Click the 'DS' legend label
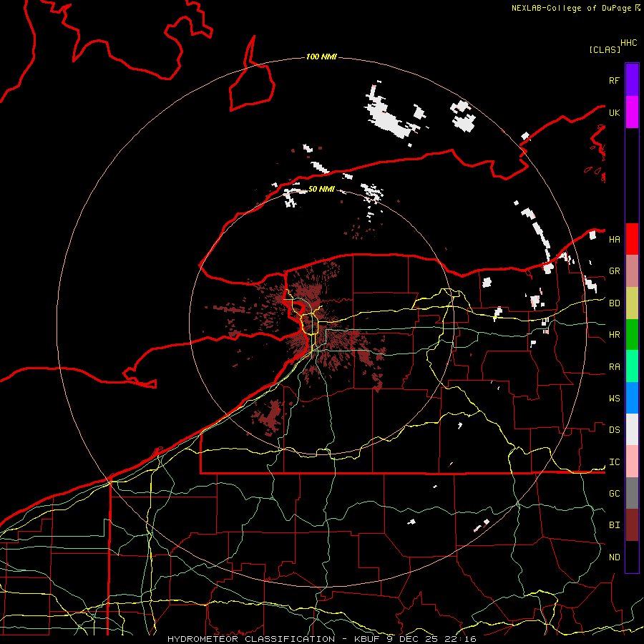This screenshot has height=644, width=644. click(x=614, y=430)
